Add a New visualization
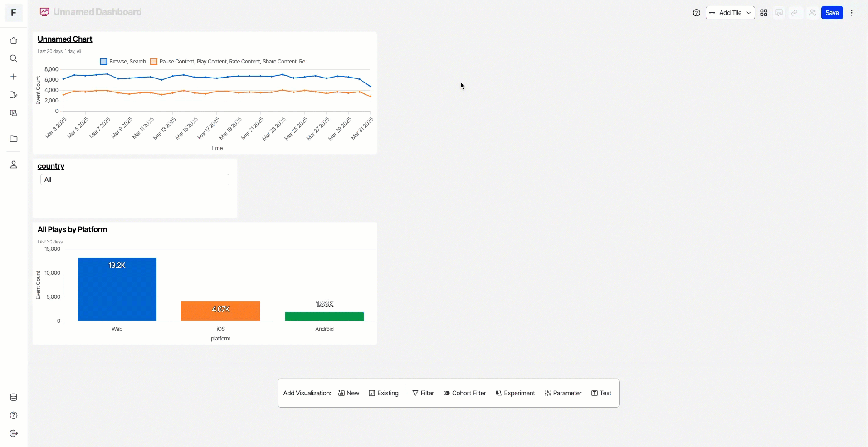 [x=349, y=393]
